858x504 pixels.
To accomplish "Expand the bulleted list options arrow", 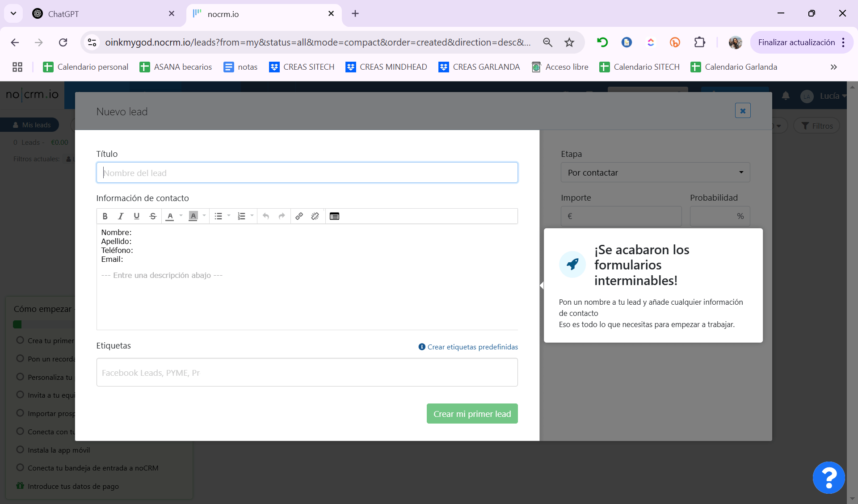I will click(229, 216).
